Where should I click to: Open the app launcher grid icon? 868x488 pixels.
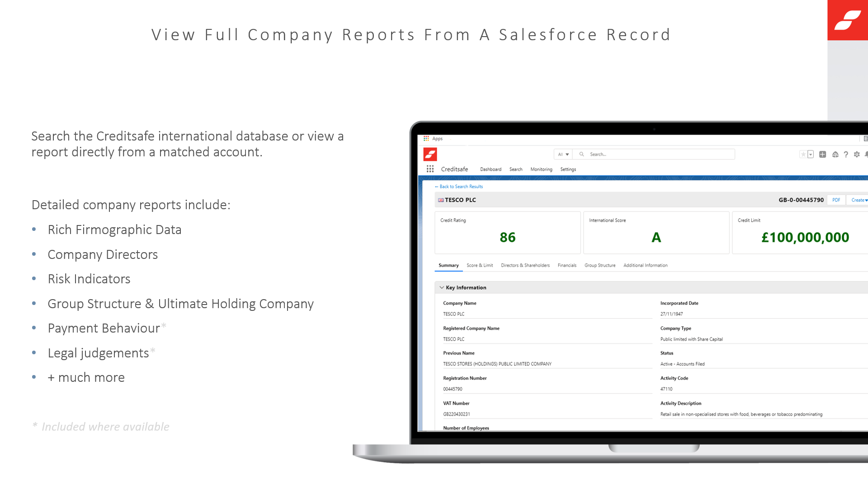[x=430, y=169]
